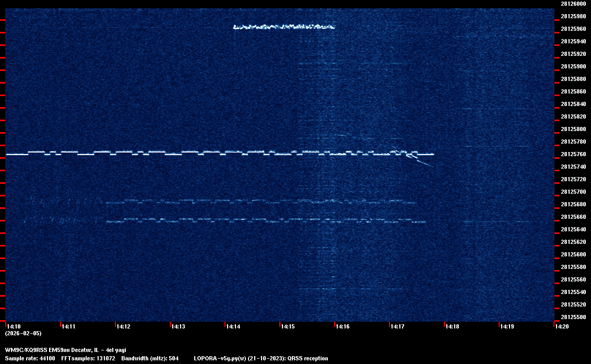The image size is (591, 364).
Task: Select the 28125960 frequency scale label
Action: pyautogui.click(x=573, y=29)
